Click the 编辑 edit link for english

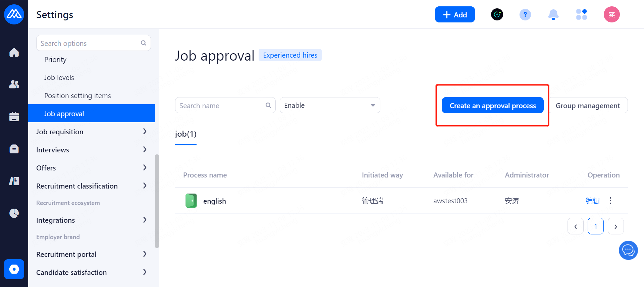click(x=592, y=201)
